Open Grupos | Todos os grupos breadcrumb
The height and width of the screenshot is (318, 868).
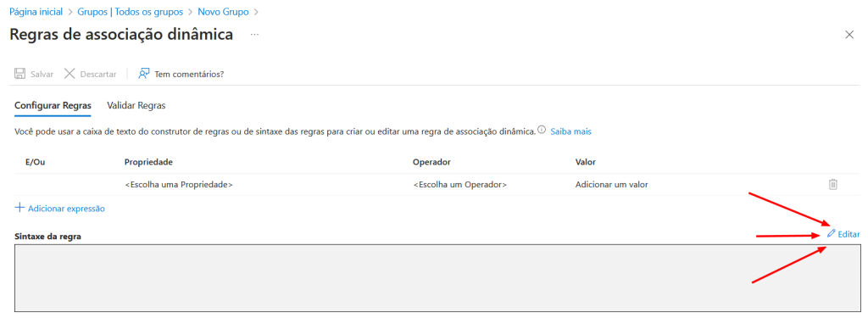click(x=130, y=11)
